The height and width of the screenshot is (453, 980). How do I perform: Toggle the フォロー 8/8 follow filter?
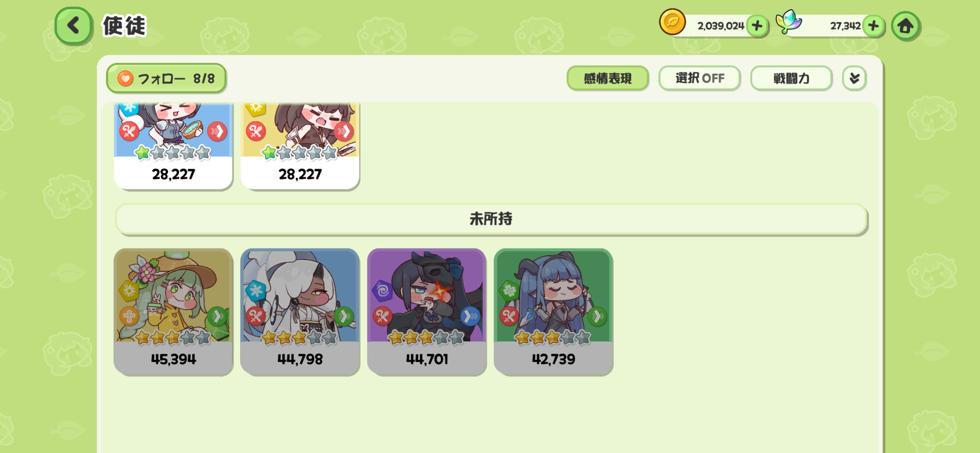[x=166, y=78]
